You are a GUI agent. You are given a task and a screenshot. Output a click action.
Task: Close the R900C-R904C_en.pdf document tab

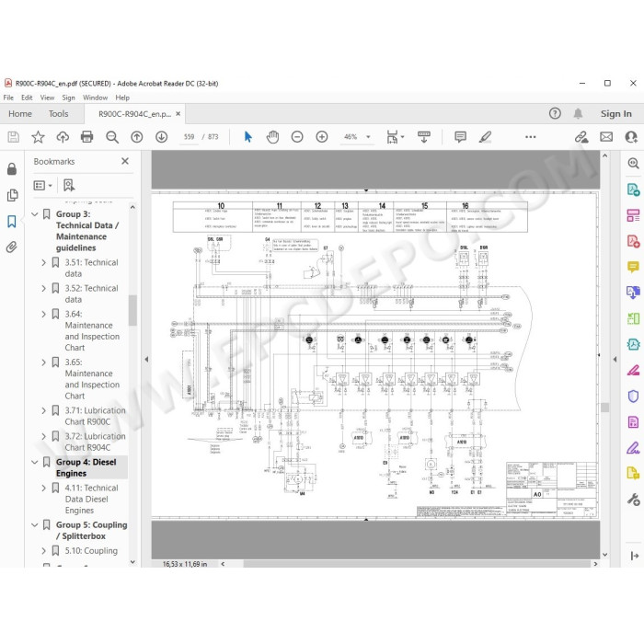point(178,114)
